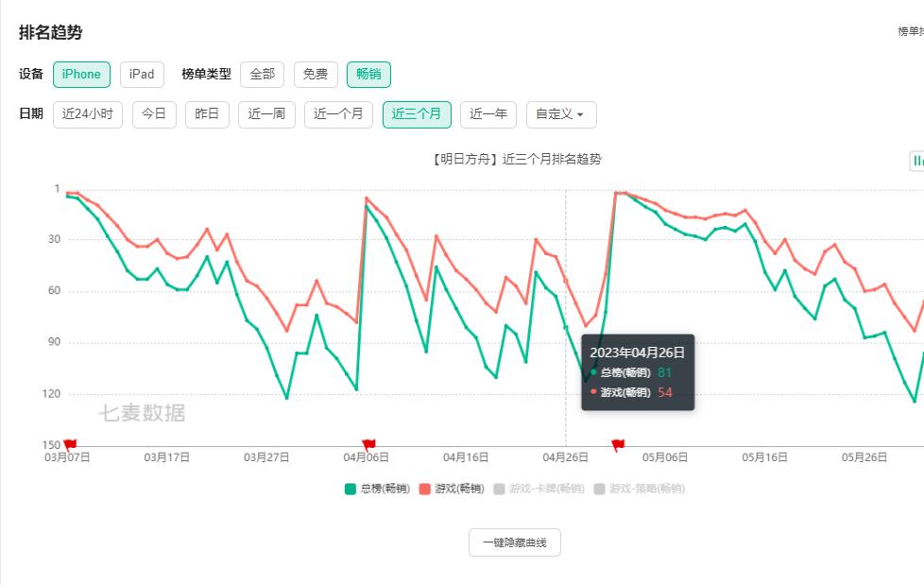
Task: Set date range to 近三个月
Action: tap(417, 114)
